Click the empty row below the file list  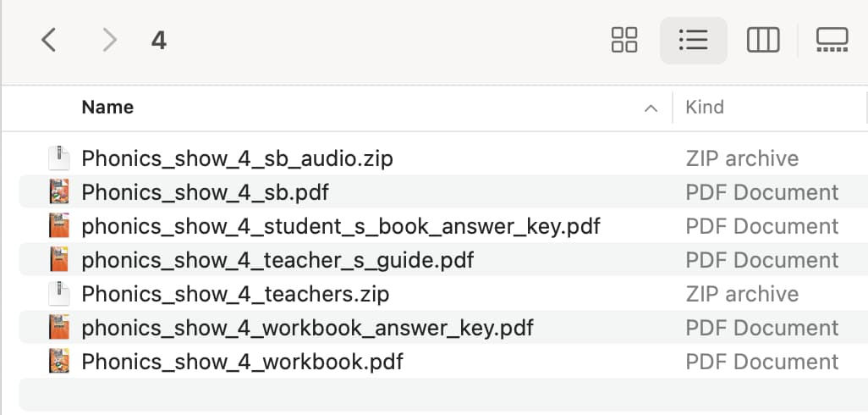(x=442, y=395)
